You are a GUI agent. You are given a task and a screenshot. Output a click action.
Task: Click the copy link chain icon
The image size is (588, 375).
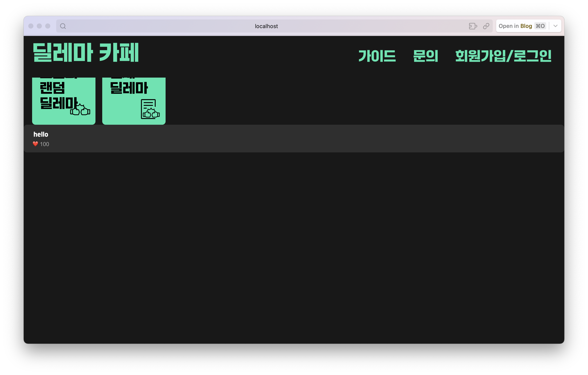point(486,26)
